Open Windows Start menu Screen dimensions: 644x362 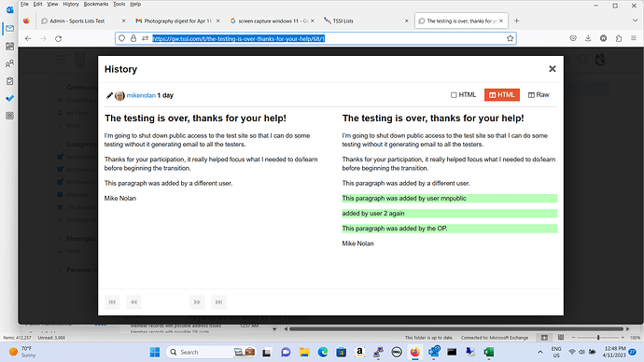click(x=155, y=352)
